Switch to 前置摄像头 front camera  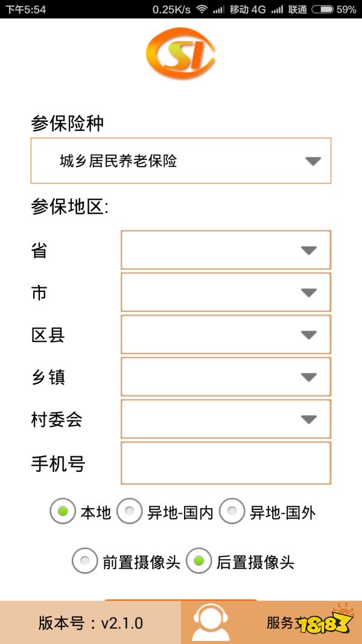tap(85, 561)
